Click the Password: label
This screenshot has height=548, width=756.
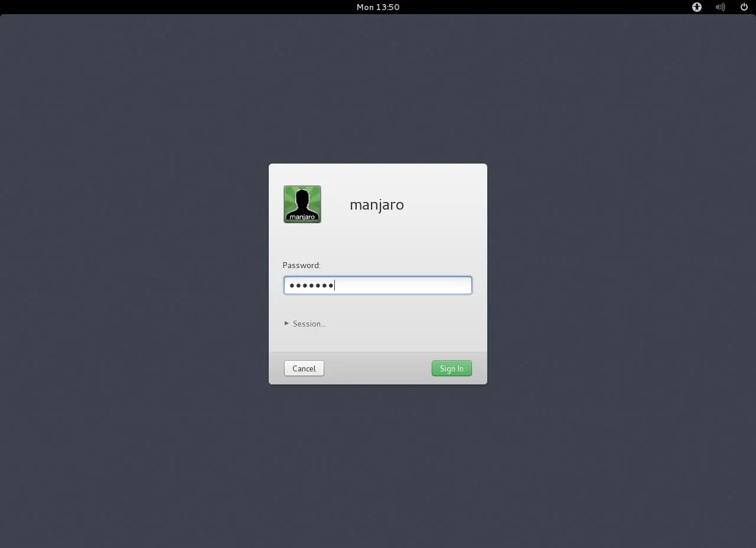coord(302,266)
